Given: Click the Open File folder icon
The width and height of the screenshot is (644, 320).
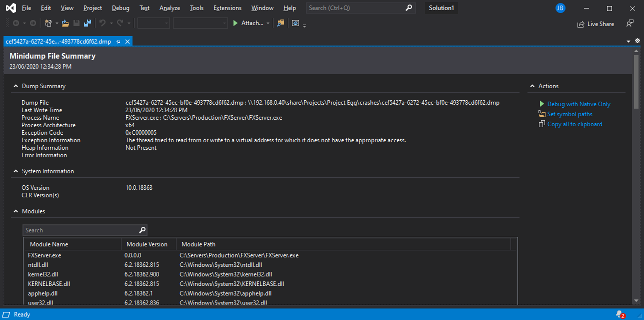Looking at the screenshot, I should (x=65, y=23).
